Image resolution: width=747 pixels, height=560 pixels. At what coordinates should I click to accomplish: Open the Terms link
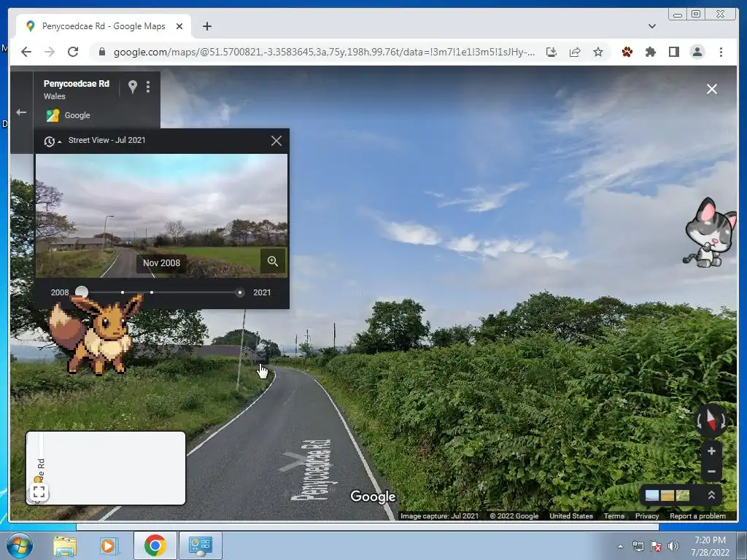tap(614, 516)
